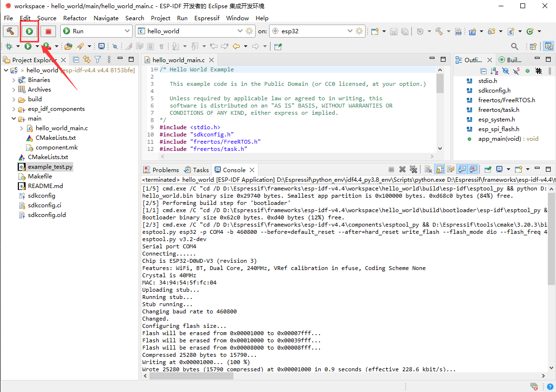Image resolution: width=556 pixels, height=392 pixels.
Task: Expand the esp_idf_components folder
Action: [14, 109]
